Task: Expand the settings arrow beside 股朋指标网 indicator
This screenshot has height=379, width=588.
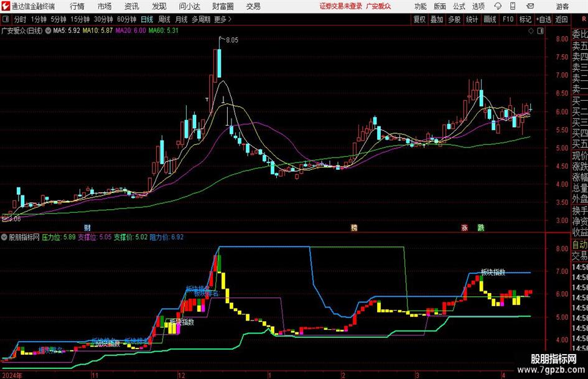Action: tap(4, 237)
